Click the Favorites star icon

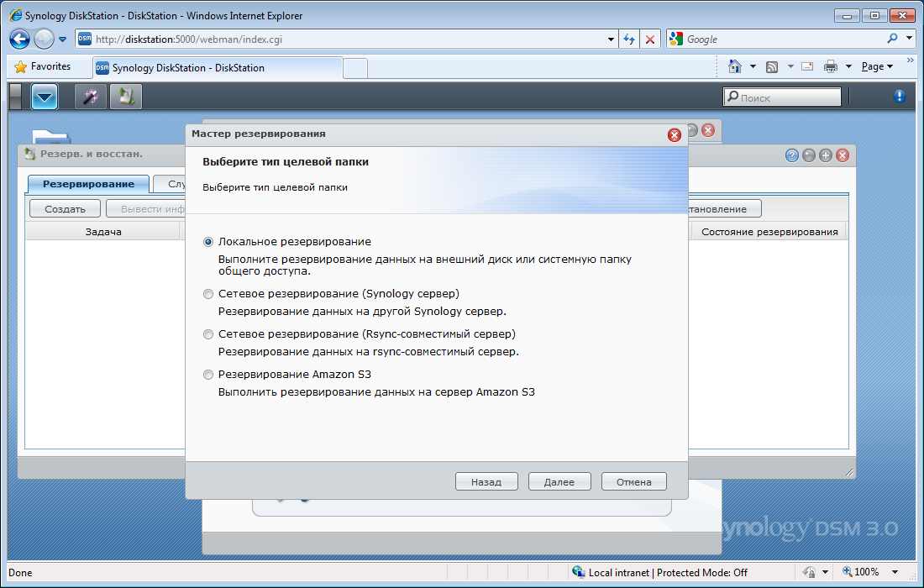click(21, 66)
